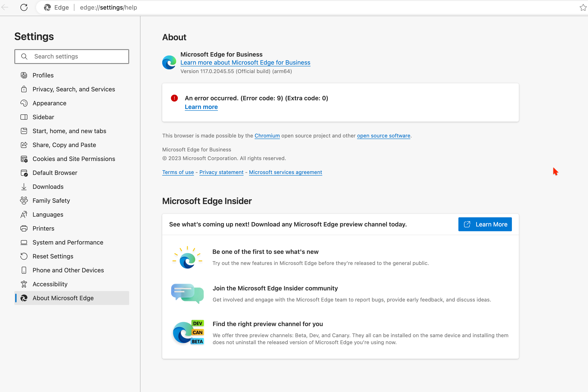Viewport: 588px width, 392px height.
Task: Click the Accessibility icon
Action: click(24, 284)
